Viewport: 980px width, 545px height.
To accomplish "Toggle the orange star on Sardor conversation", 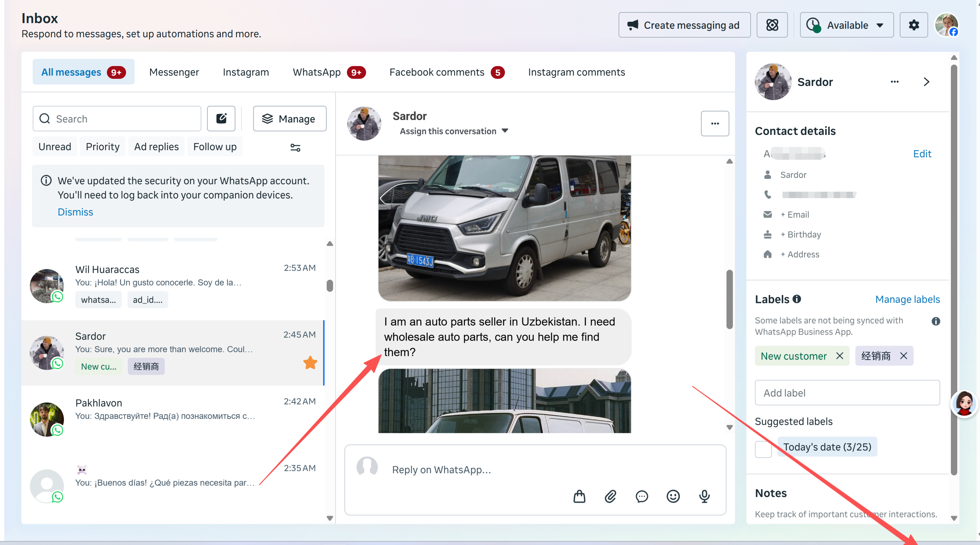I will point(310,363).
